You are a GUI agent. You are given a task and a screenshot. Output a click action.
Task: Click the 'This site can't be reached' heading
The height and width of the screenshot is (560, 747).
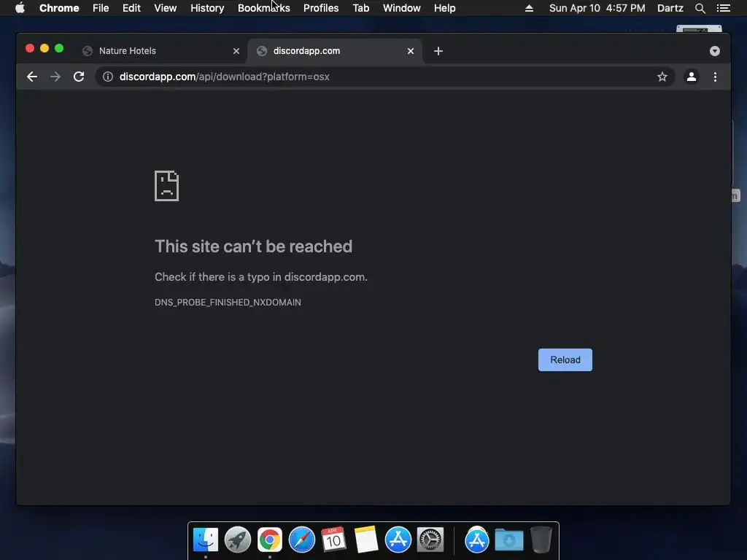(253, 246)
